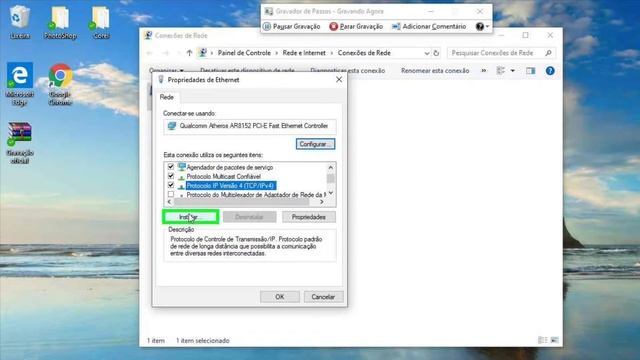Click the Qualcomm Atheros adapter name field
The width and height of the screenshot is (640, 360).
tap(250, 126)
